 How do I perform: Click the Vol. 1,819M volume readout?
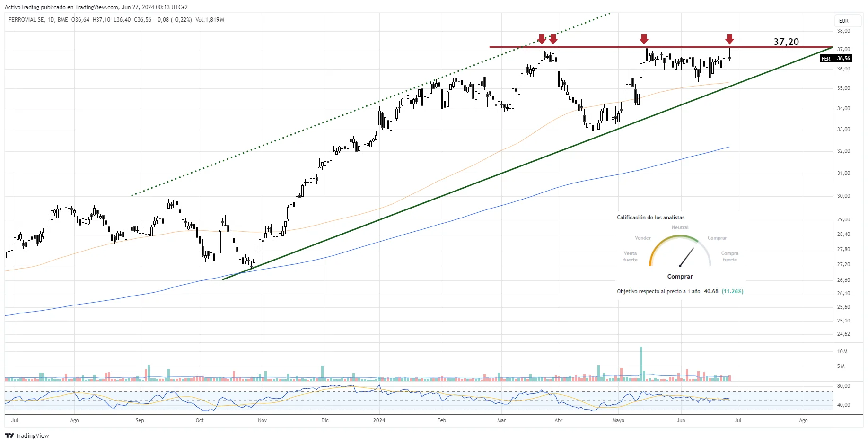(x=210, y=20)
